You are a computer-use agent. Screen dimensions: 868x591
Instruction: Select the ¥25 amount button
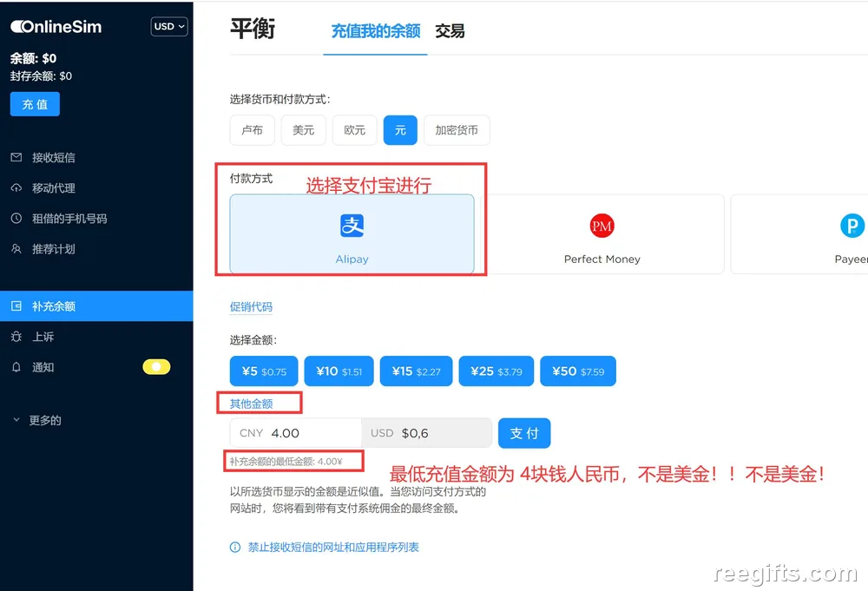coord(496,371)
